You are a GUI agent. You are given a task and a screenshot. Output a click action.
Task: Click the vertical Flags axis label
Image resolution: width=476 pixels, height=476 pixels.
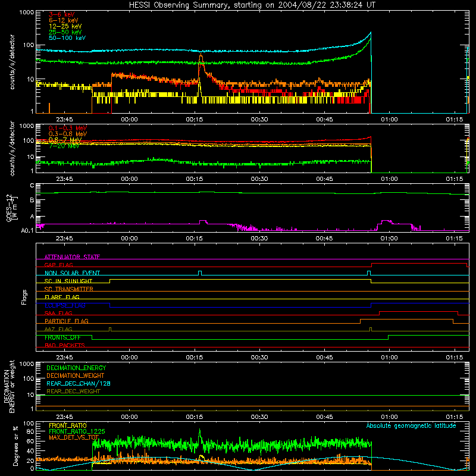[x=24, y=297]
